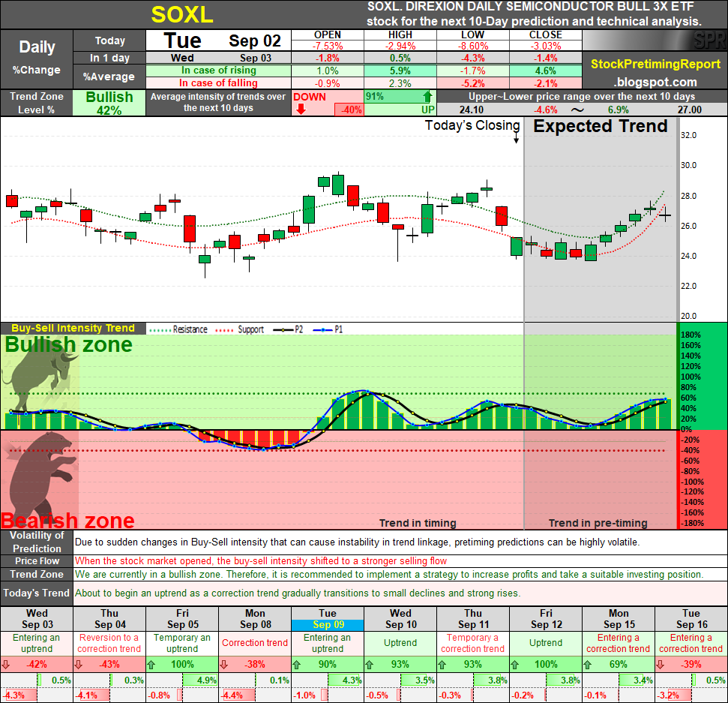The width and height of the screenshot is (728, 703).
Task: Click the Trend in timing label
Action: pos(418,523)
